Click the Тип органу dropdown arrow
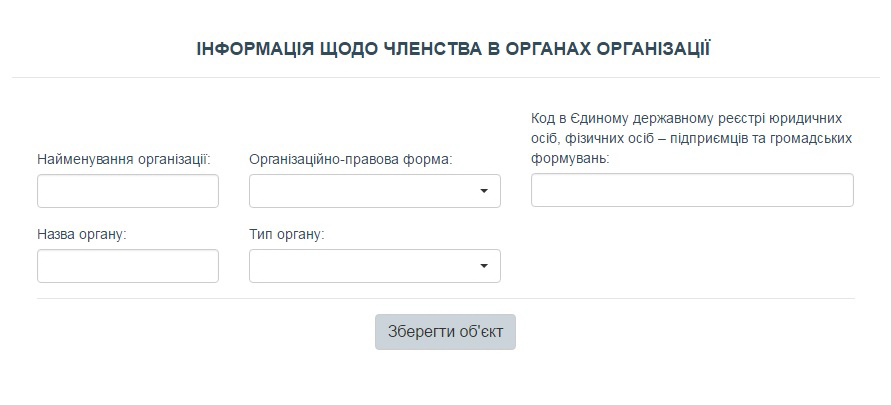The height and width of the screenshot is (405, 891). click(x=484, y=266)
